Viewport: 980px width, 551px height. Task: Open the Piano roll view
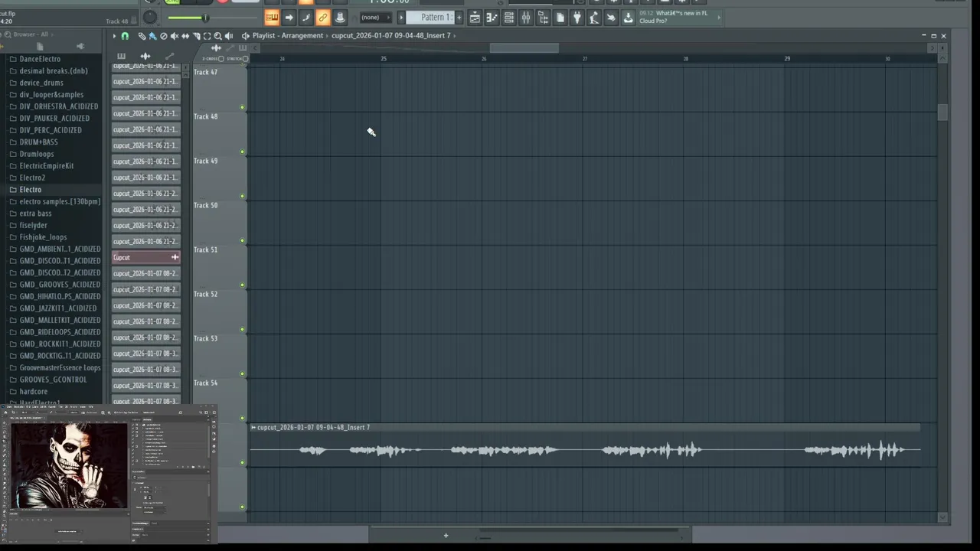(x=492, y=18)
